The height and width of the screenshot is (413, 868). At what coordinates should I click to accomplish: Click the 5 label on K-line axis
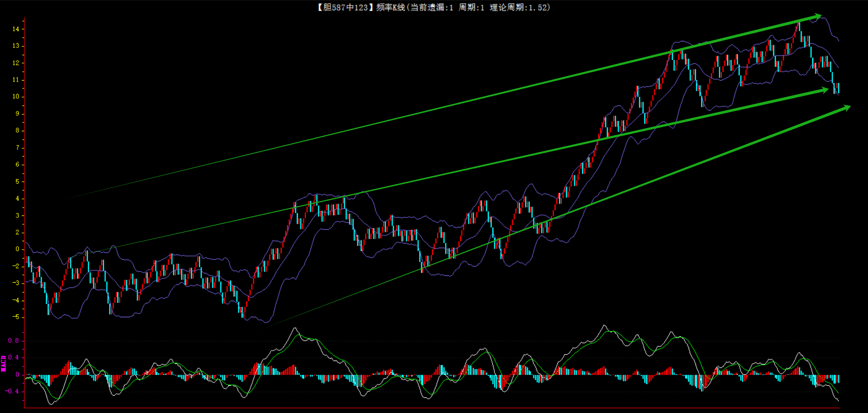[17, 181]
